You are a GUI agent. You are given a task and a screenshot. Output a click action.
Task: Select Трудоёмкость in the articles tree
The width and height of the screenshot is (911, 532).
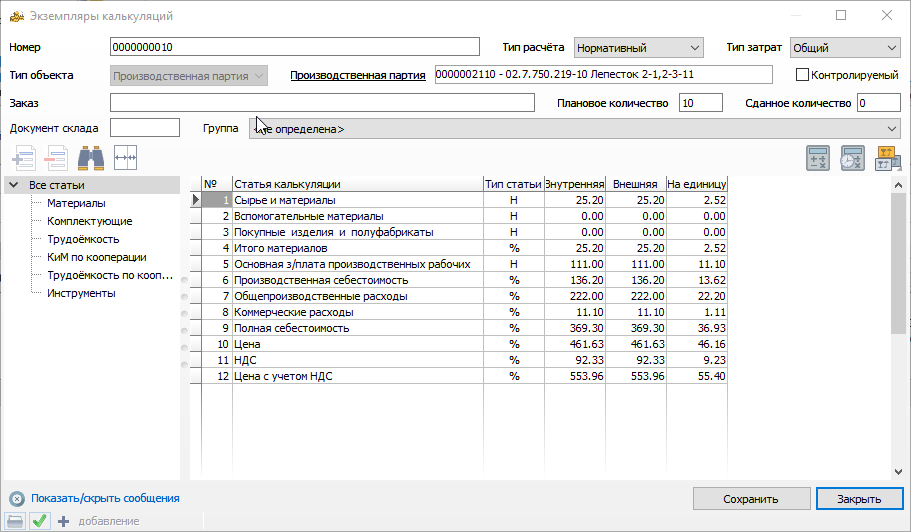(83, 239)
